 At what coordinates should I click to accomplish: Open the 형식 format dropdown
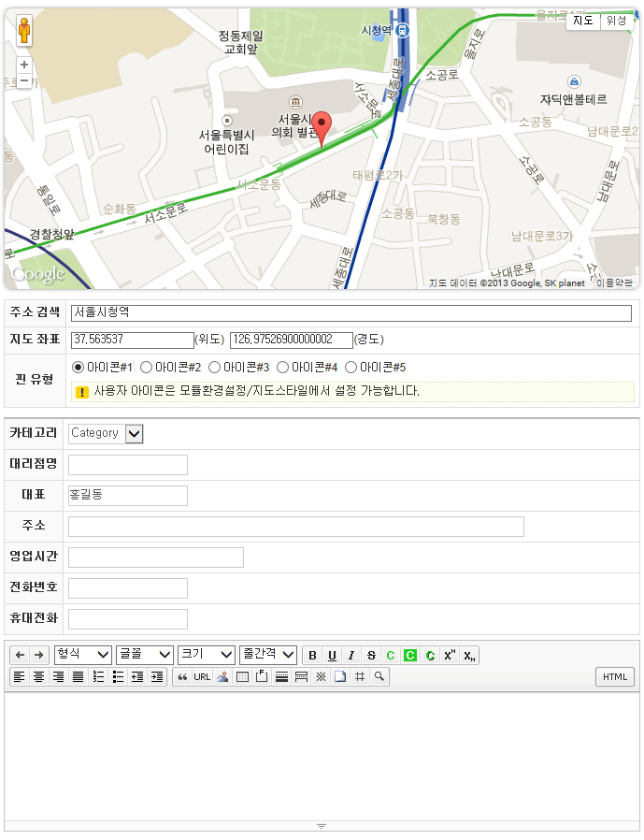click(83, 655)
